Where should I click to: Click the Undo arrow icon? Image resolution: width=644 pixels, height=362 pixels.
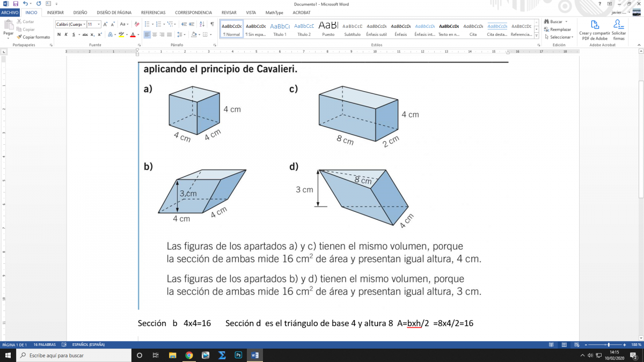tap(25, 4)
